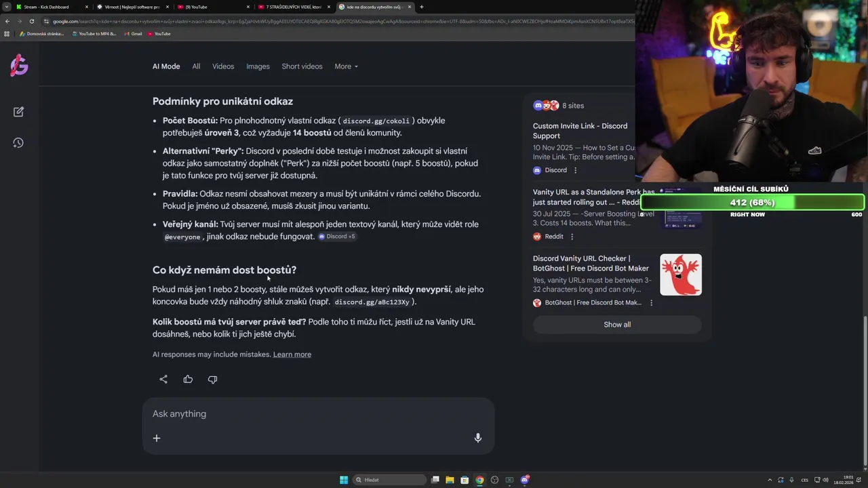
Task: Switch to the All results tab
Action: click(196, 66)
